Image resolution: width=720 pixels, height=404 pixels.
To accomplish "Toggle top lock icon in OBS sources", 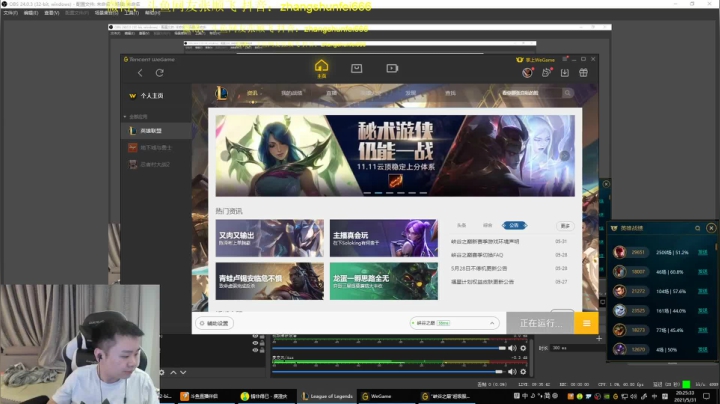I will click(x=262, y=336).
